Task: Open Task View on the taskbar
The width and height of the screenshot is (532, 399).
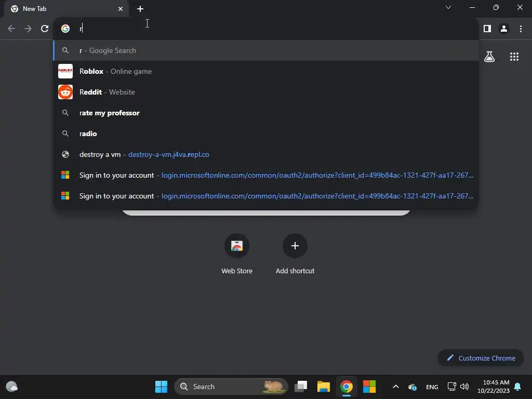Action: pos(301,387)
